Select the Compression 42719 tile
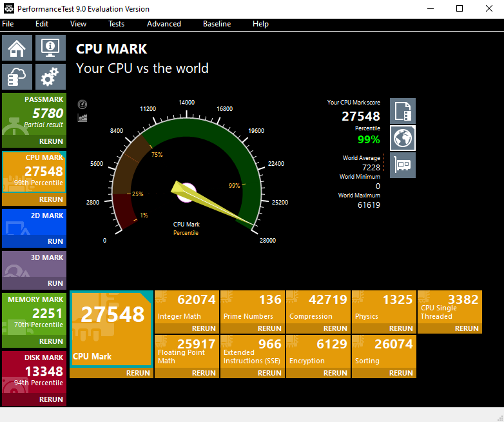The width and height of the screenshot is (504, 422). (x=318, y=307)
